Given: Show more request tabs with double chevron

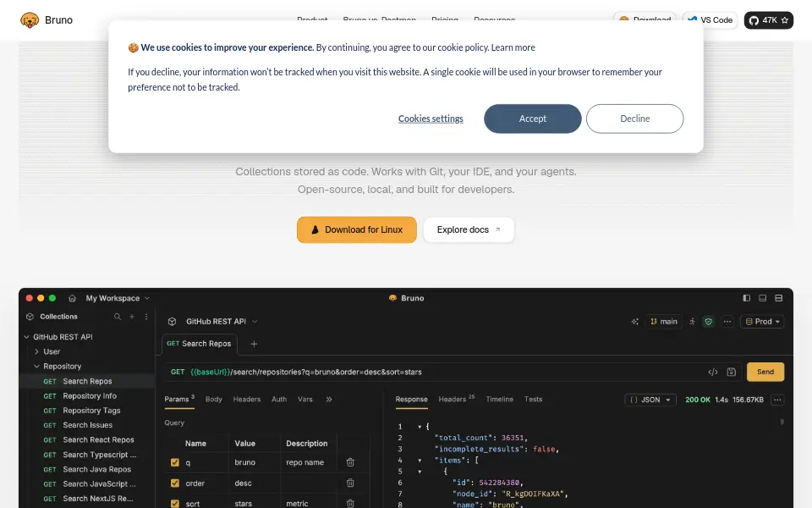Looking at the screenshot, I should point(329,399).
